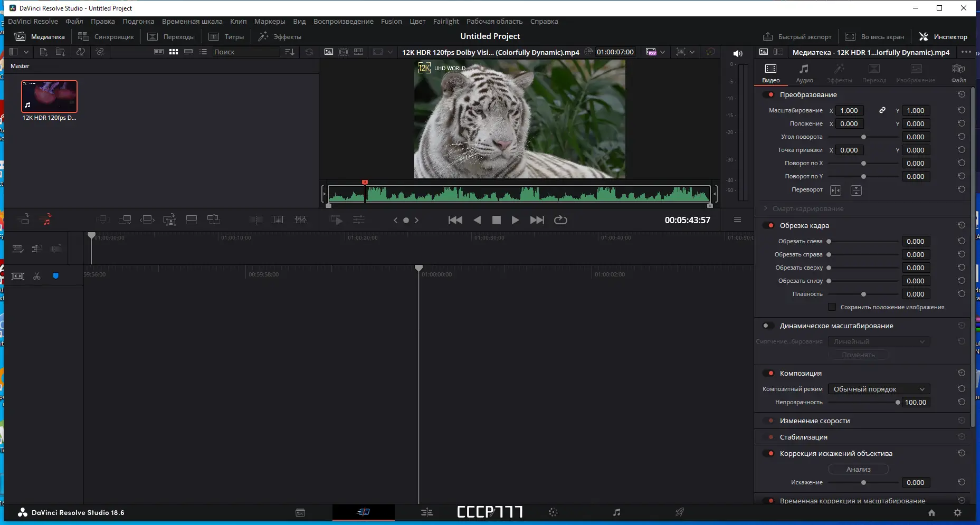This screenshot has width=980, height=525.
Task: Click the Анализ button for lens correction
Action: [x=858, y=469]
